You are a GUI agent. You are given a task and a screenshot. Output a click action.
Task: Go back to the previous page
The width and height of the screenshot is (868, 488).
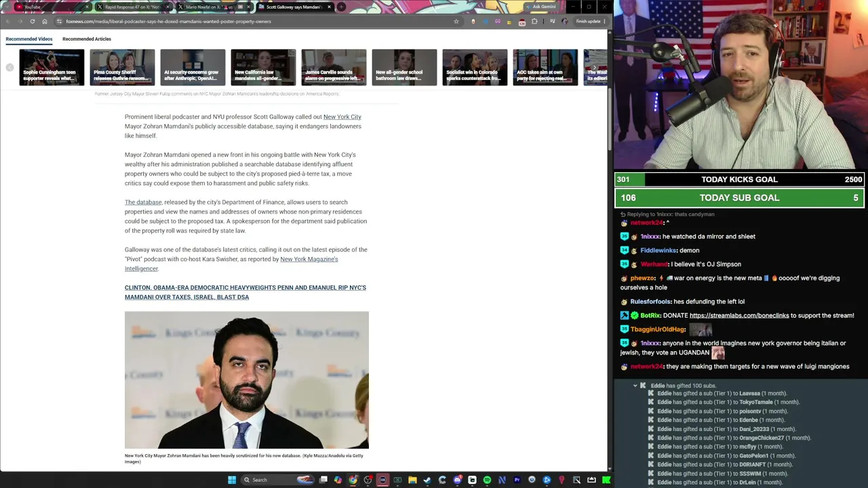point(7,21)
